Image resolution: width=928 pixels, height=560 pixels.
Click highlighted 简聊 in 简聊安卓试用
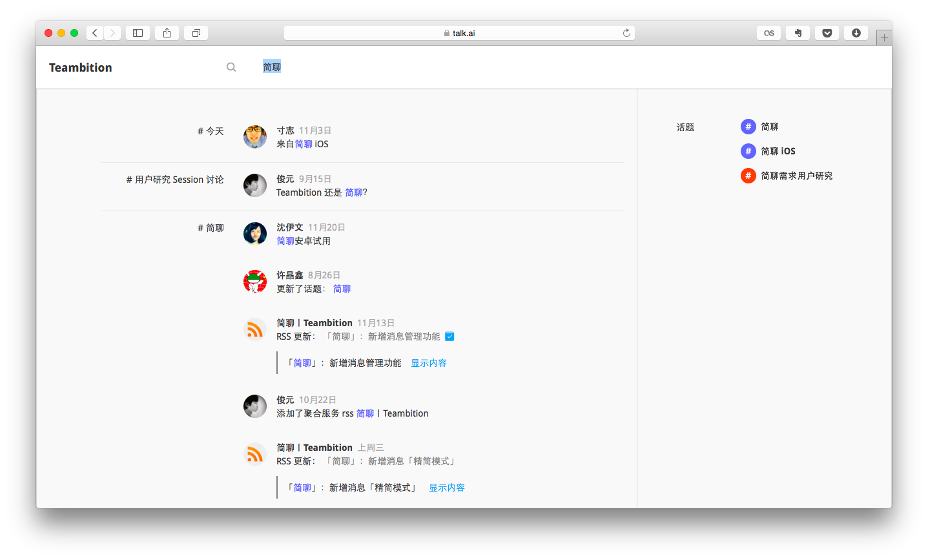point(285,241)
